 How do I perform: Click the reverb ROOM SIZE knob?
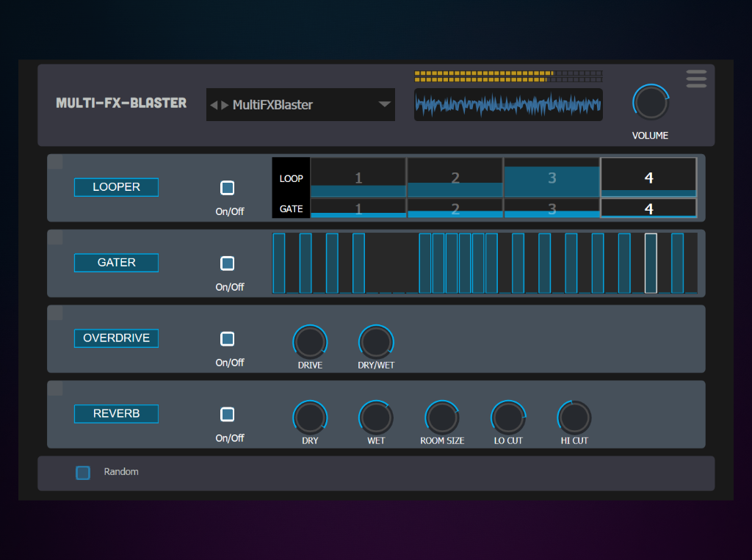tap(442, 418)
